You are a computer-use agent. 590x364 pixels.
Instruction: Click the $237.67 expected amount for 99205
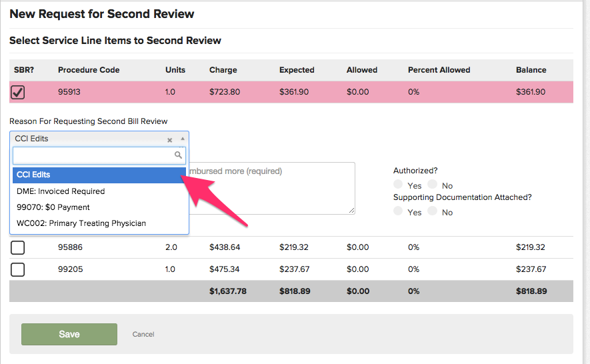294,269
